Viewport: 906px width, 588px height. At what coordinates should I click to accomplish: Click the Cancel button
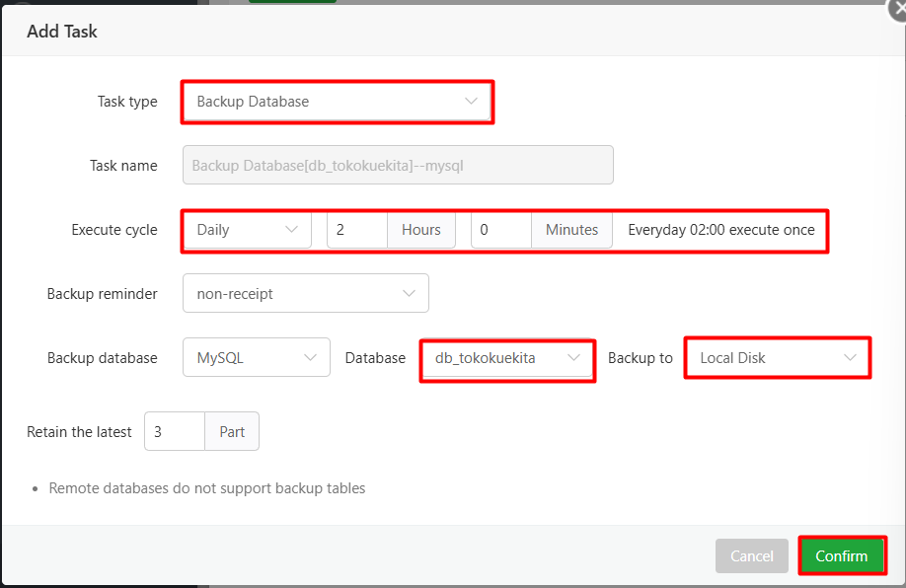751,555
